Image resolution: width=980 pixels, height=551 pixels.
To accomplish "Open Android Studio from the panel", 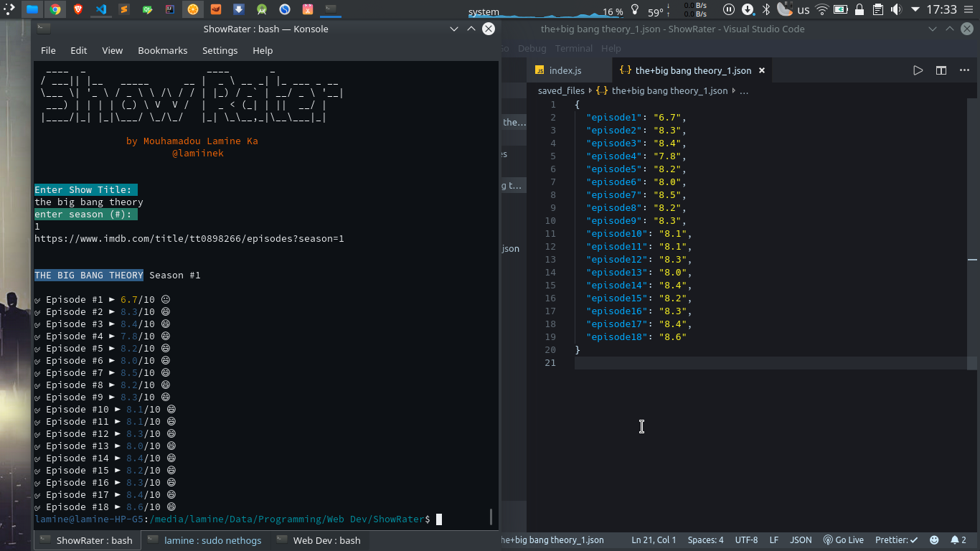I will pos(261,9).
